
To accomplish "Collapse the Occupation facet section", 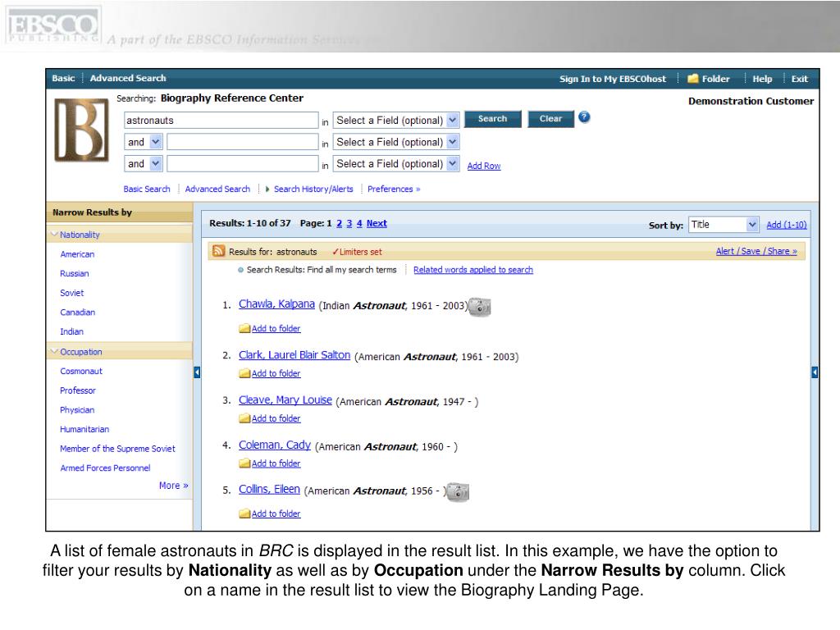I will pyautogui.click(x=54, y=351).
